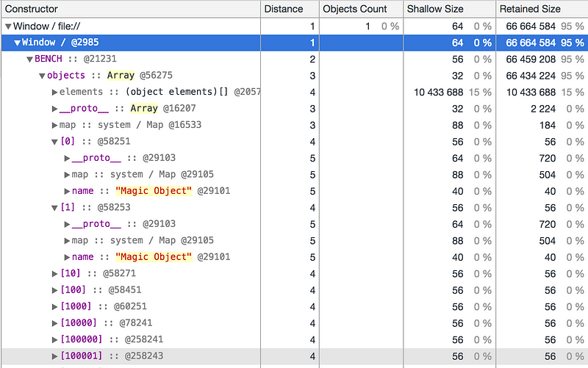The image size is (588, 368).
Task: Expand the elements :: (object elements)[] row
Action: coord(54,92)
